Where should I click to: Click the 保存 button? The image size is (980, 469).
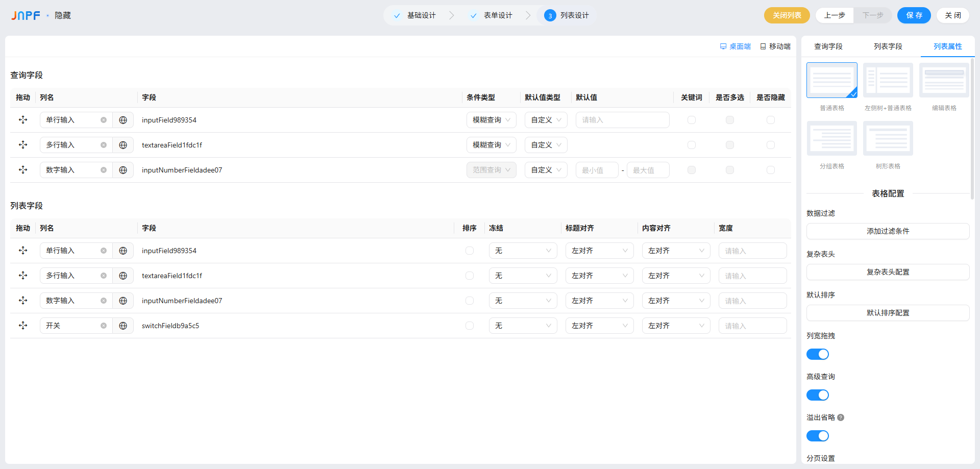[914, 15]
